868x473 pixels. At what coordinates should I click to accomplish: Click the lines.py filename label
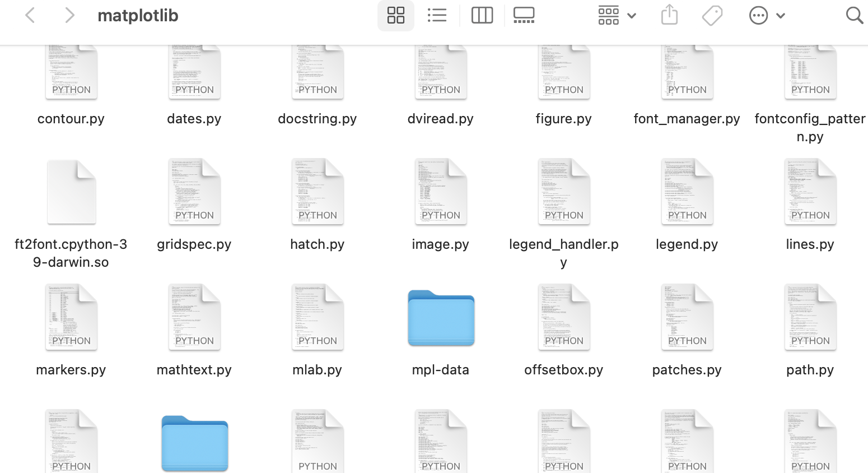point(810,244)
